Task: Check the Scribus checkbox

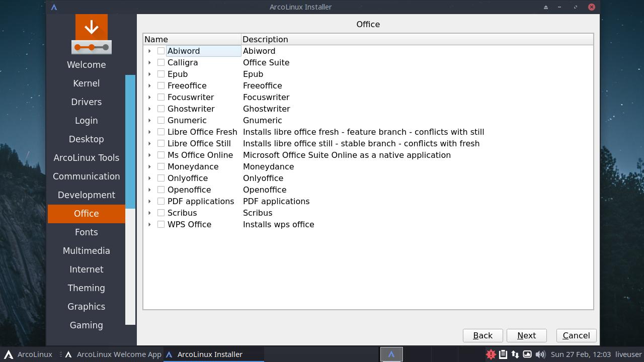Action: tap(161, 213)
